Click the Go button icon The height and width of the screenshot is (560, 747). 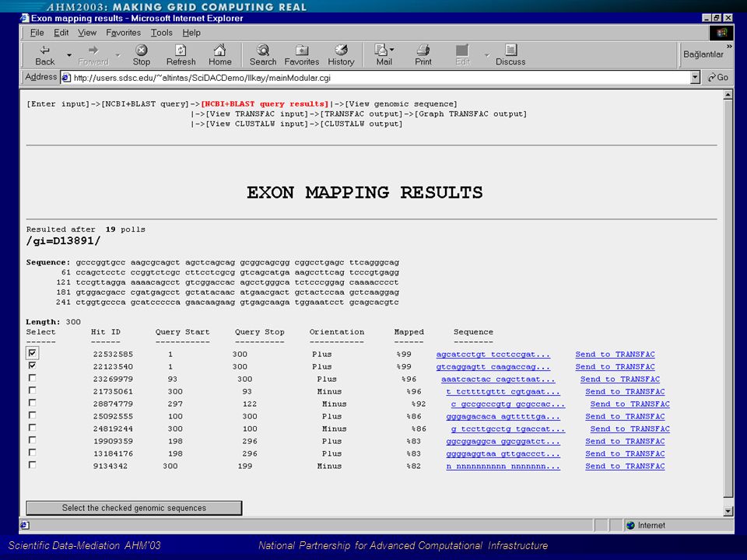tap(718, 77)
